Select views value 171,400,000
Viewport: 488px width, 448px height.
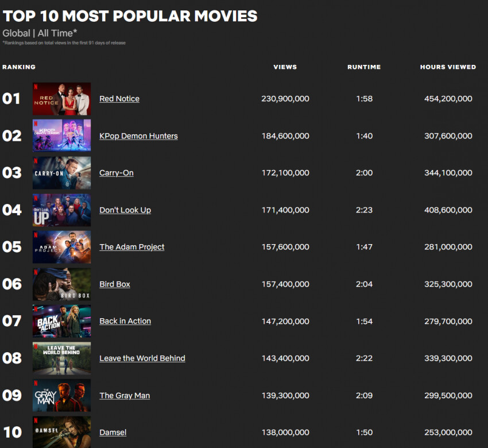coord(285,210)
